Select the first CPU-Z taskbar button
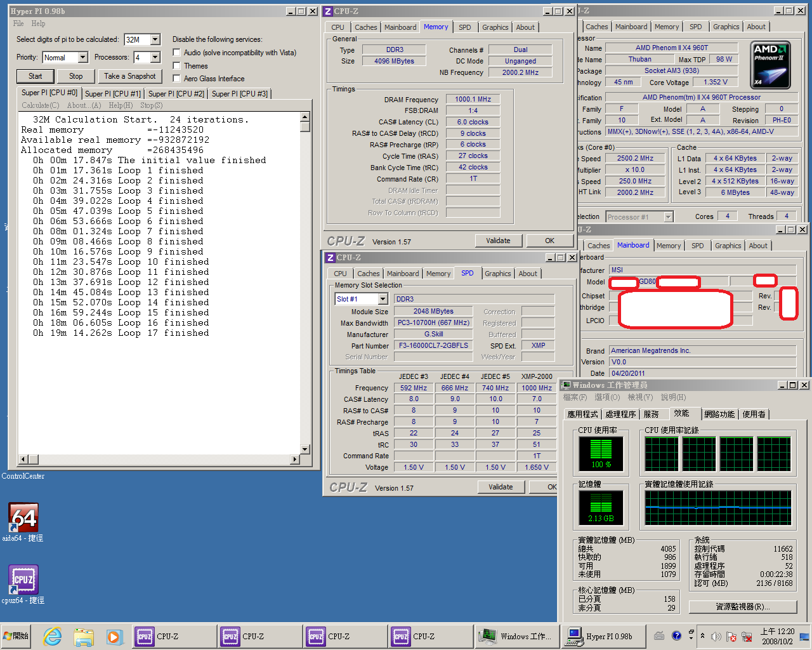 click(174, 636)
